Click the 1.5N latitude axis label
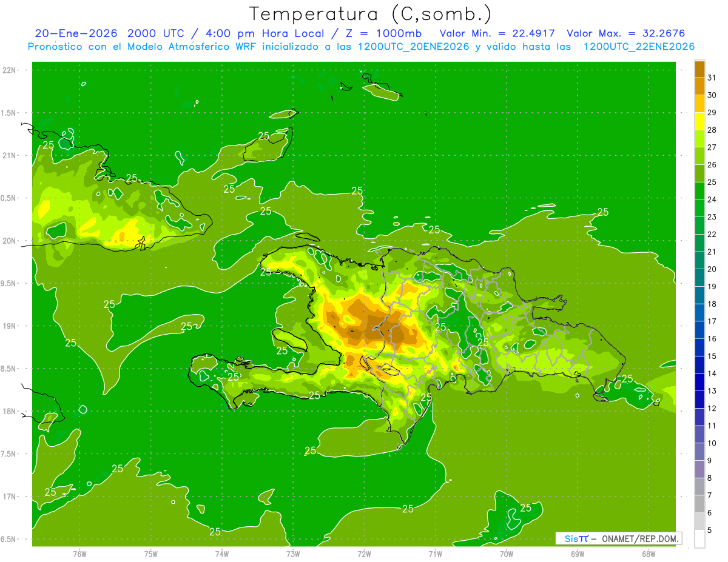 click(8, 113)
